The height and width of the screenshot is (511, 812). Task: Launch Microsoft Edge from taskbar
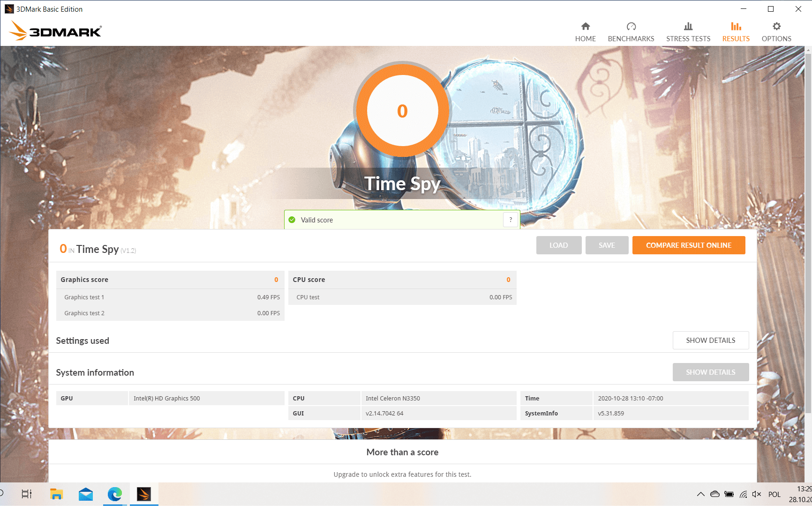114,494
